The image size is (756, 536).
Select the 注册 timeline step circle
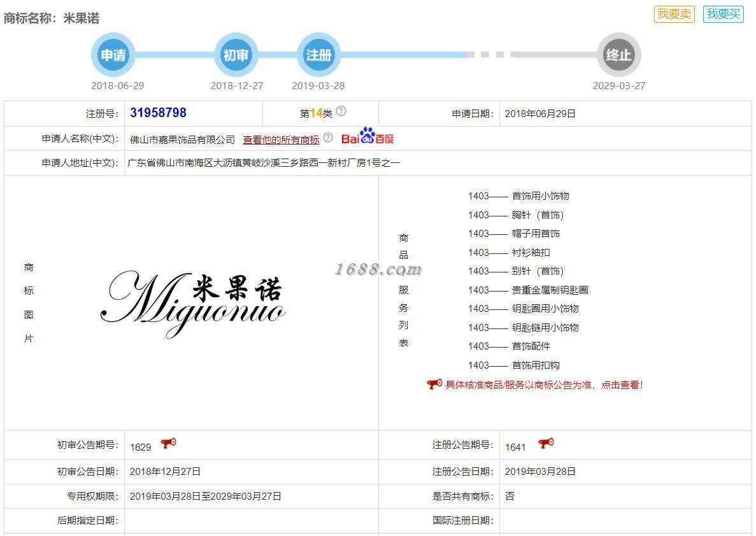coord(318,55)
